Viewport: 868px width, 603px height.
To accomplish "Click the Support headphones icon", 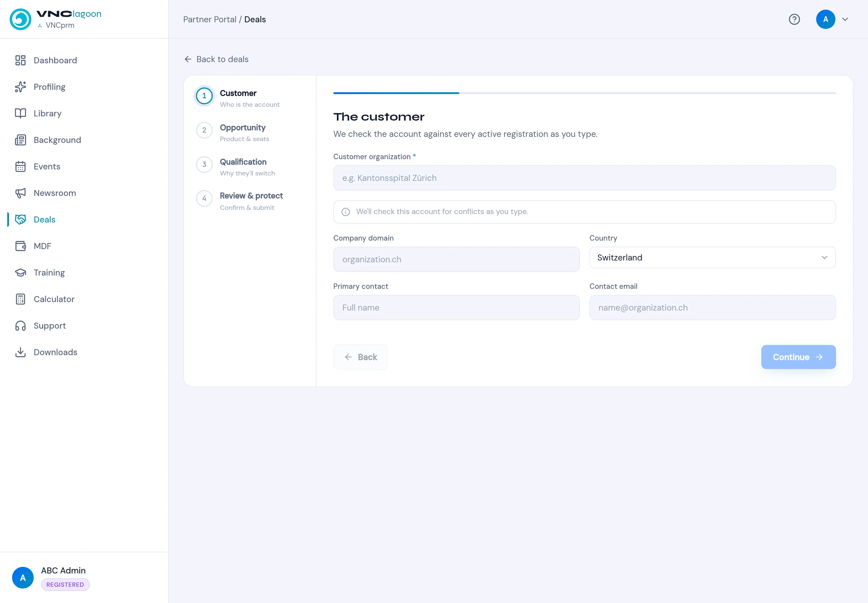I will [20, 326].
